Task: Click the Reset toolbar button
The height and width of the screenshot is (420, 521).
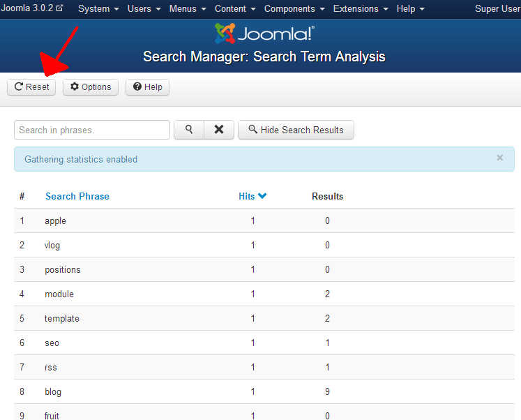Action: click(x=31, y=87)
